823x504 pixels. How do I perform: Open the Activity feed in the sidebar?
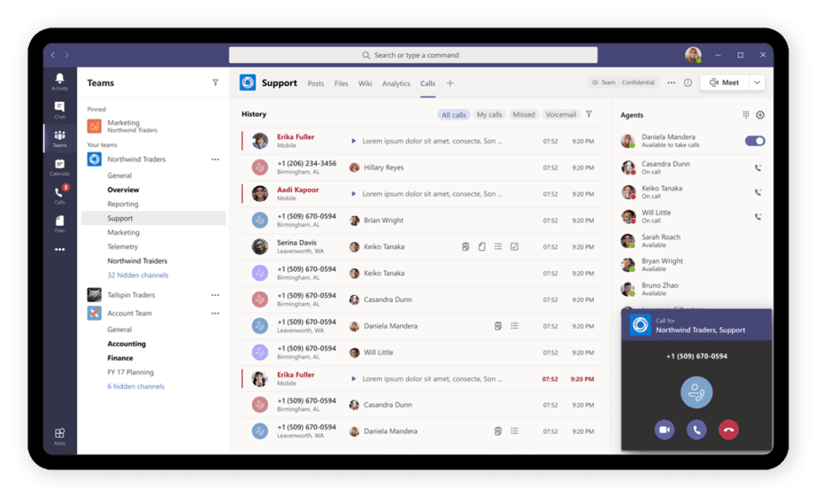pyautogui.click(x=59, y=82)
